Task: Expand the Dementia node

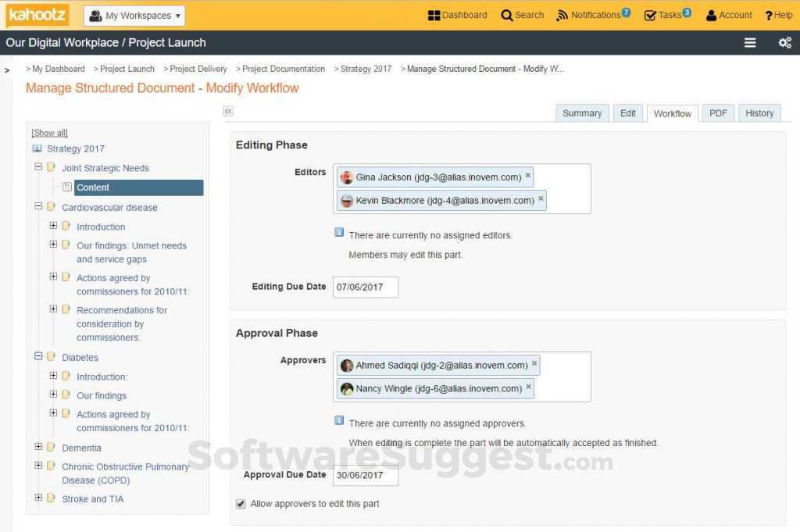Action: (x=38, y=446)
